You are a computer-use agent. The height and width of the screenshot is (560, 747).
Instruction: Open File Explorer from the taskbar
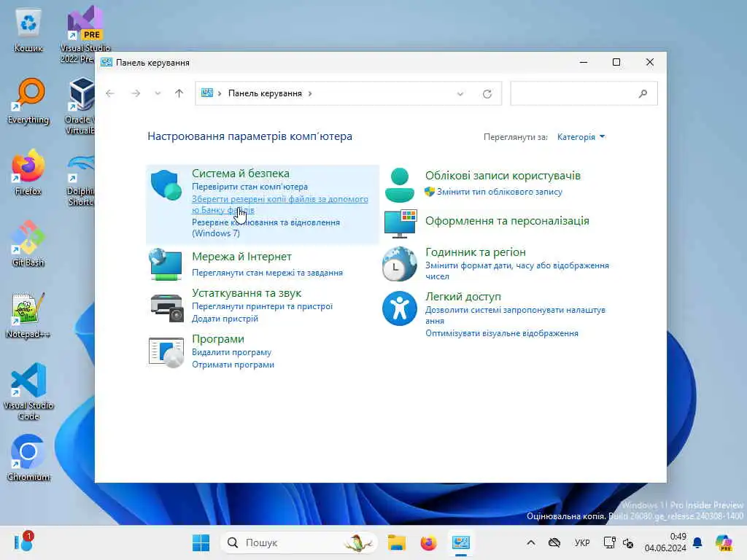(396, 542)
